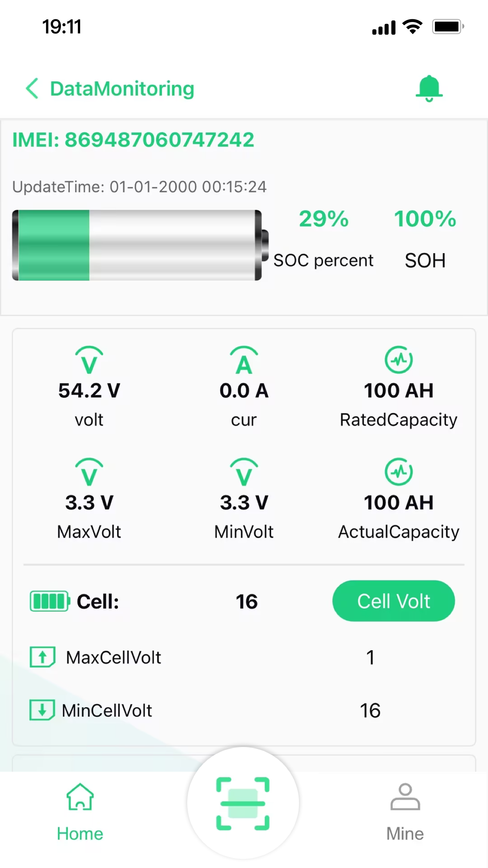Tap the MaxCellVolt up-arrow icon
The image size is (488, 868).
click(x=42, y=657)
